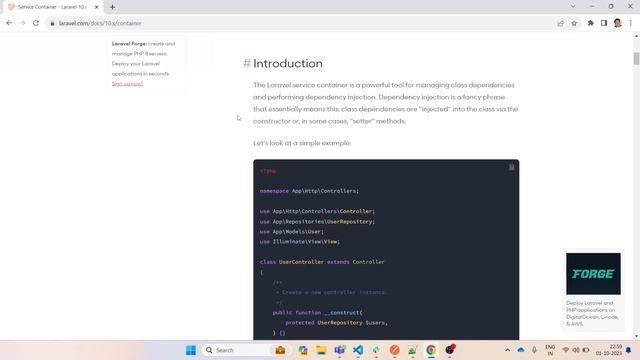Image resolution: width=640 pixels, height=360 pixels.
Task: Click "namespace App\Http\Controllers;" code line
Action: point(309,191)
